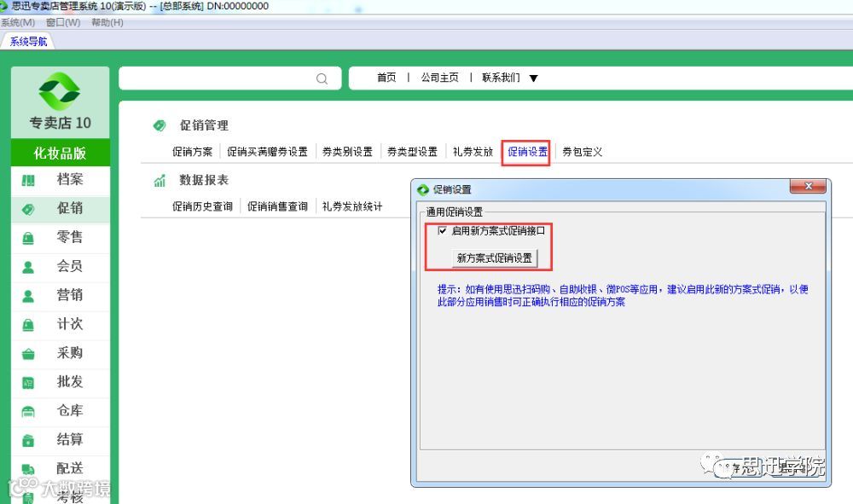Open the 促销方案 link
The image size is (853, 504).
pos(192,152)
